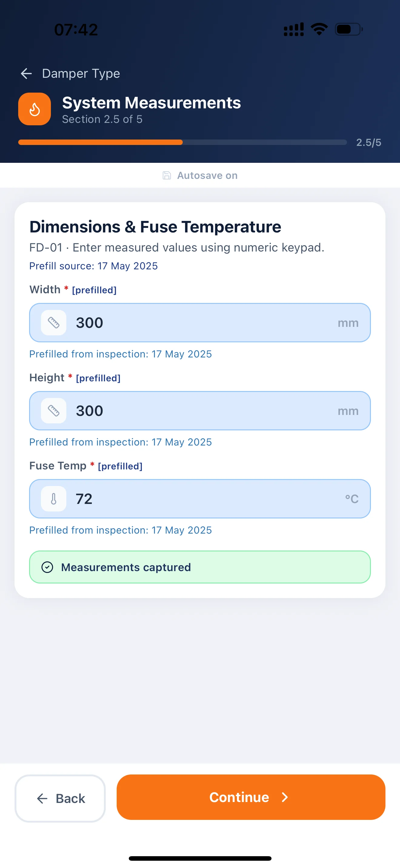
Task: Tap the autosave disk icon
Action: (167, 175)
